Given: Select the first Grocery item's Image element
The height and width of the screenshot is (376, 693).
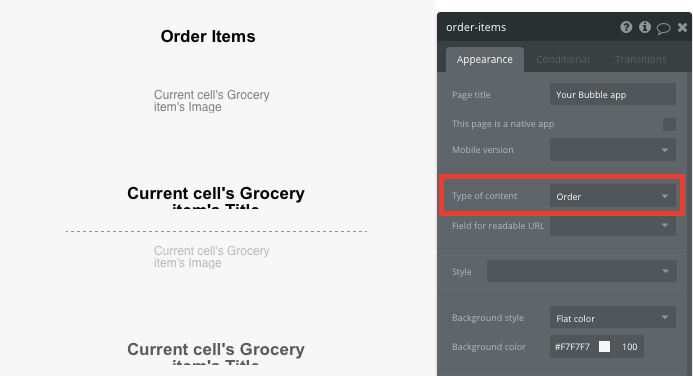Looking at the screenshot, I should [212, 101].
